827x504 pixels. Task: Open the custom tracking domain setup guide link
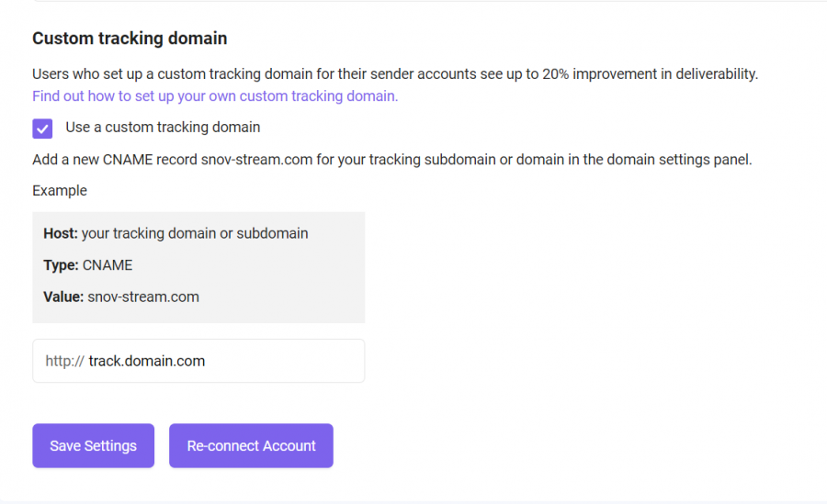215,96
